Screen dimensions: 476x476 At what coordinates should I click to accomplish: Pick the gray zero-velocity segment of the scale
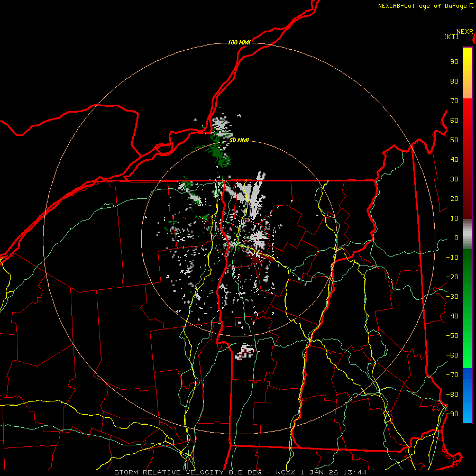(x=467, y=234)
